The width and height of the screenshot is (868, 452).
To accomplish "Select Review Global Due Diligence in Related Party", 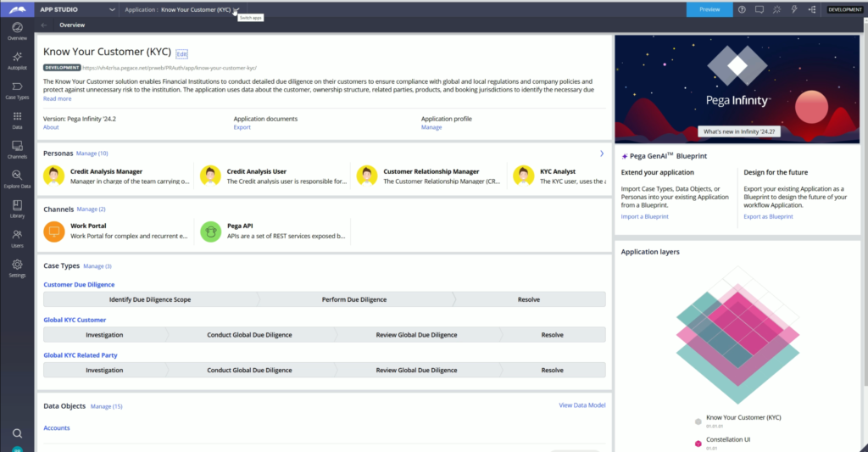I will click(x=416, y=371).
